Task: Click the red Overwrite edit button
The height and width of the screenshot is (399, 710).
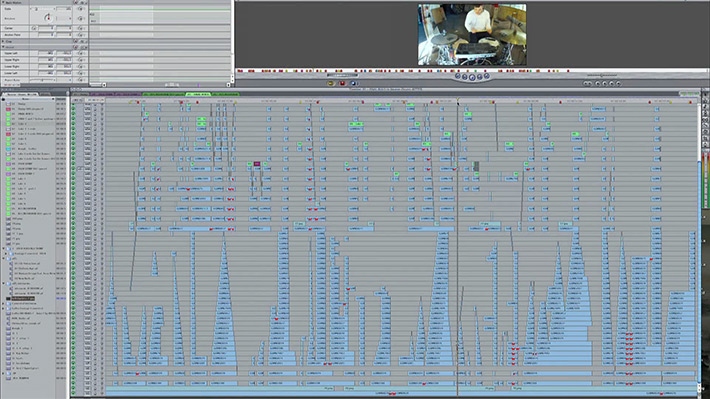Action: point(342,83)
